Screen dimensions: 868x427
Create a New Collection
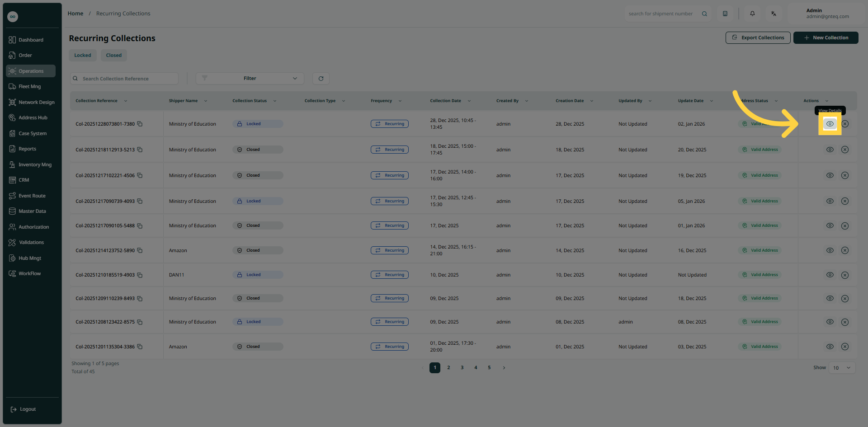826,38
